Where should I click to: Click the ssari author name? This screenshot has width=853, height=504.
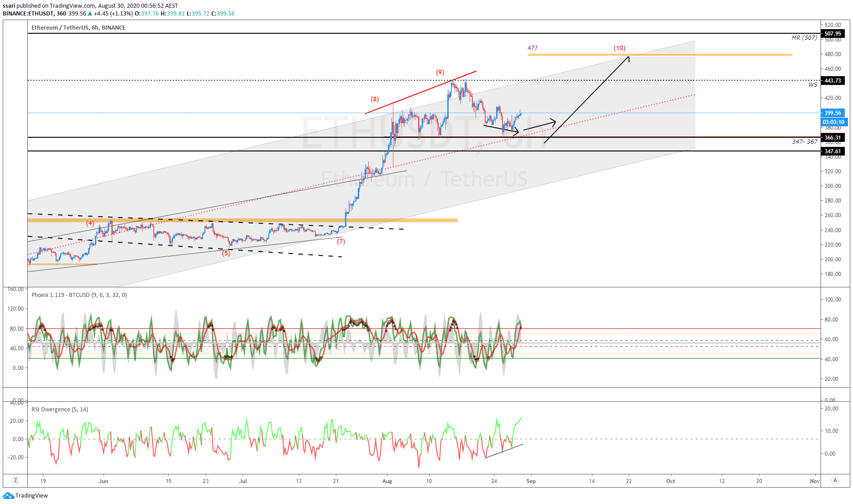(x=9, y=6)
